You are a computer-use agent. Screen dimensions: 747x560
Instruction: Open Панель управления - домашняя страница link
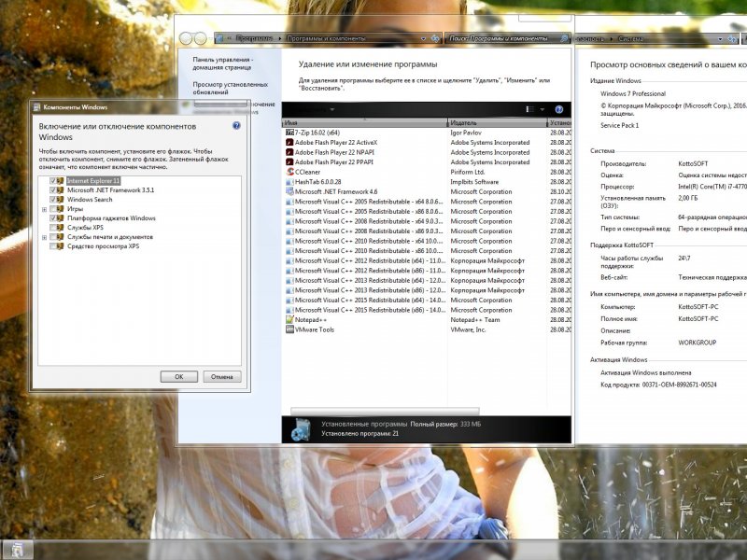click(x=223, y=63)
